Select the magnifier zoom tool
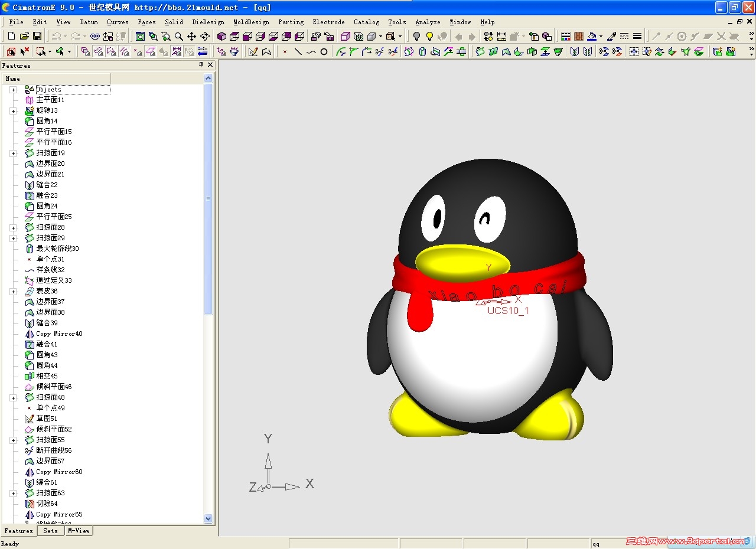 179,36
